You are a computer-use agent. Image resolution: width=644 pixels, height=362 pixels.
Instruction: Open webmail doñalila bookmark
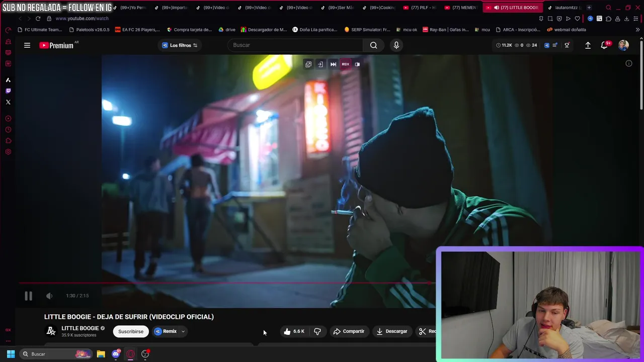click(567, 30)
